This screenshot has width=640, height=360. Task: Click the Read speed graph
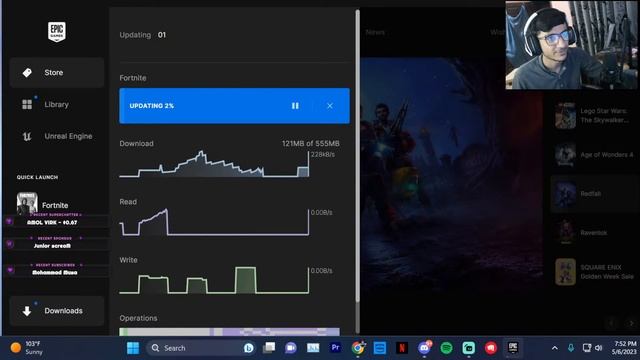click(214, 222)
